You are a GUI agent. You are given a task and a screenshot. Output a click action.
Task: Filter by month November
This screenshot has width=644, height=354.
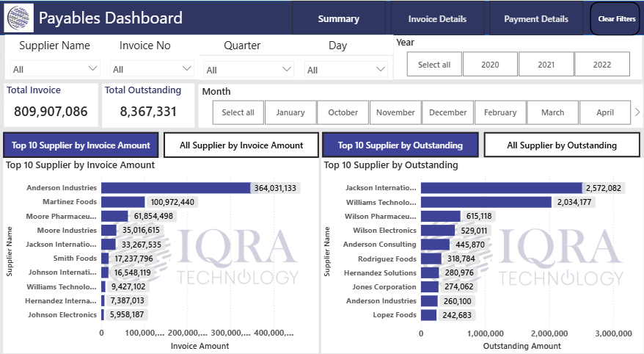pyautogui.click(x=395, y=112)
